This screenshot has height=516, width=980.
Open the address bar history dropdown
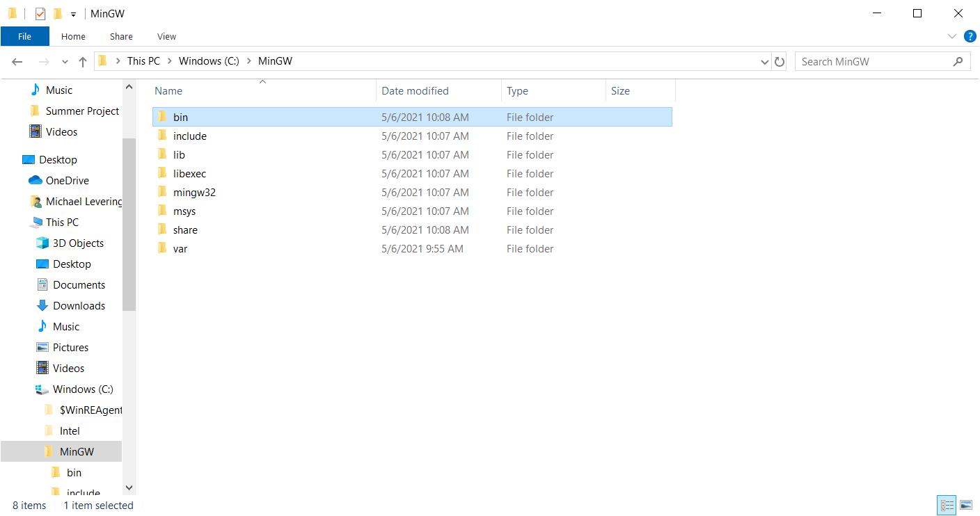(x=766, y=62)
